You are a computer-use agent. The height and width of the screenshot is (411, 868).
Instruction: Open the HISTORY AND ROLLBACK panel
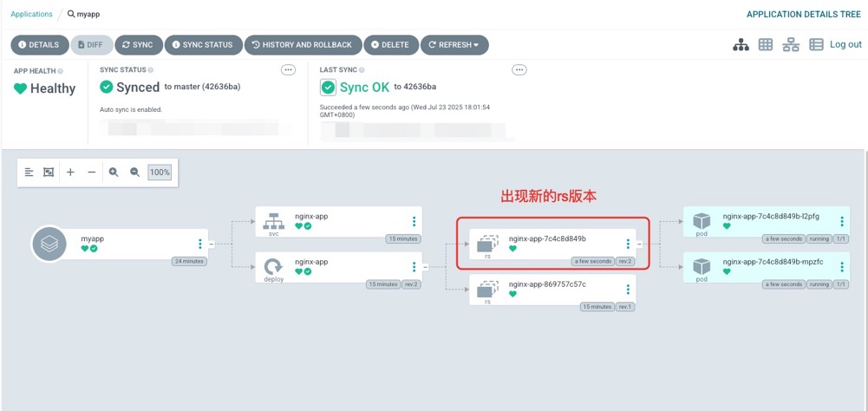pyautogui.click(x=302, y=45)
